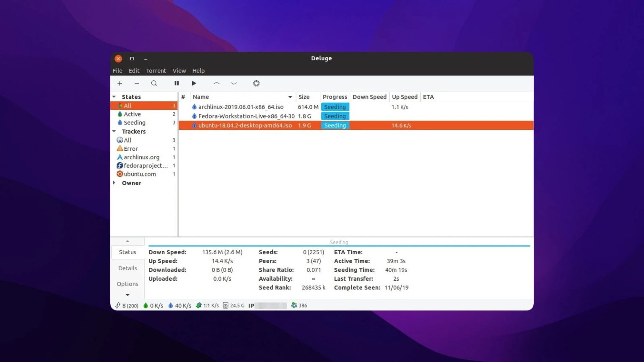Open the Torrent menu
This screenshot has width=644, height=362.
(x=156, y=70)
